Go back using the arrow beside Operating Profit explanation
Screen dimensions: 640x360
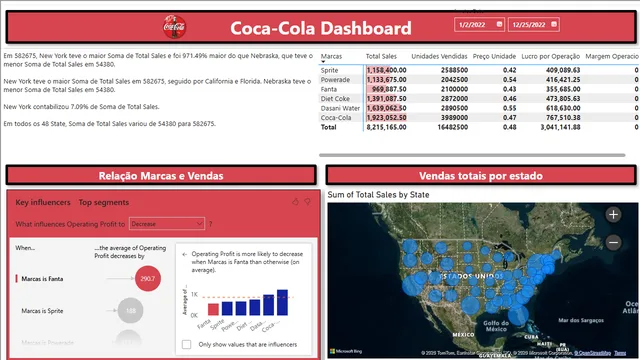[x=184, y=254]
